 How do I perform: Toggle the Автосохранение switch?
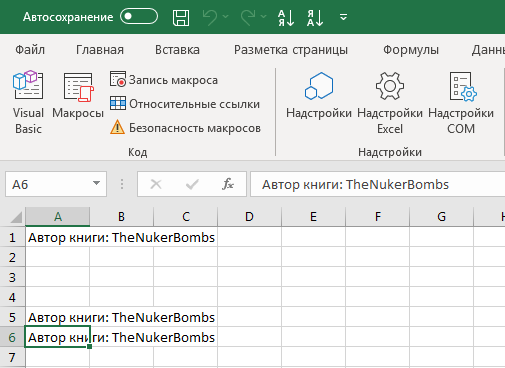coord(139,17)
